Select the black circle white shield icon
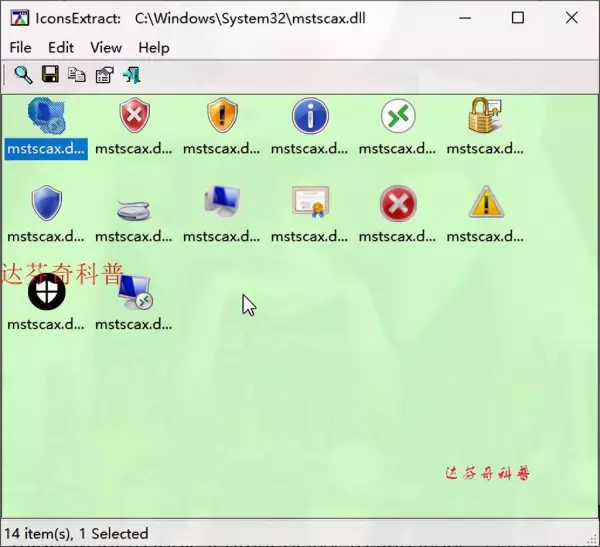 coord(47,292)
